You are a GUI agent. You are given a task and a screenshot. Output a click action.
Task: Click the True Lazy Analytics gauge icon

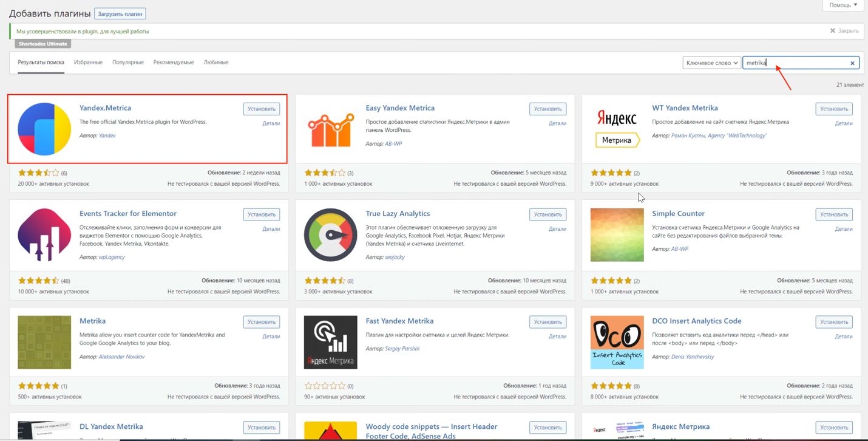[x=330, y=234]
